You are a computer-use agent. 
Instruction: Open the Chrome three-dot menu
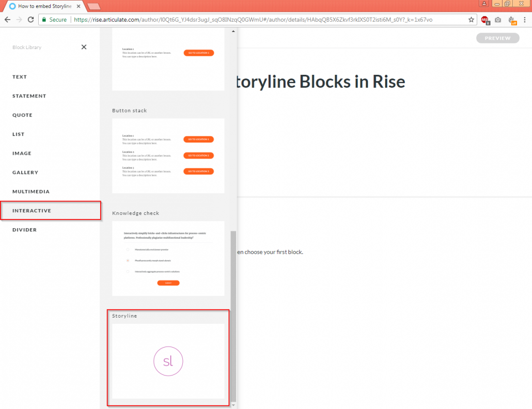[525, 19]
